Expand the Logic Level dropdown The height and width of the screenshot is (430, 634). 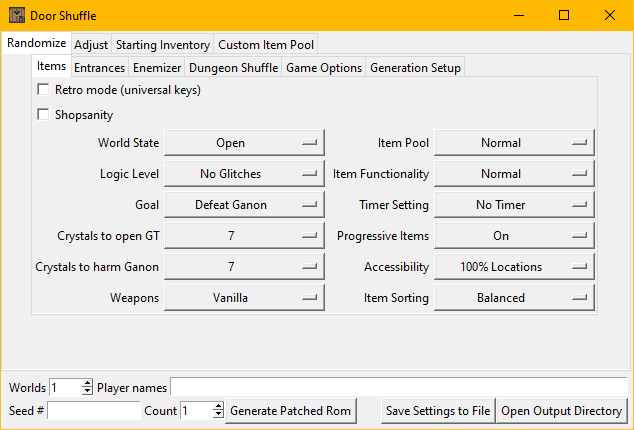pos(244,174)
